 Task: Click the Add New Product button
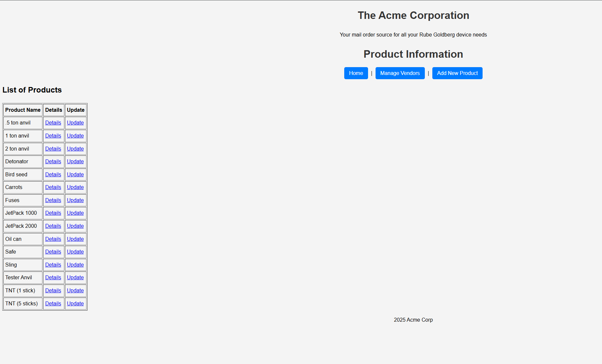tap(457, 73)
